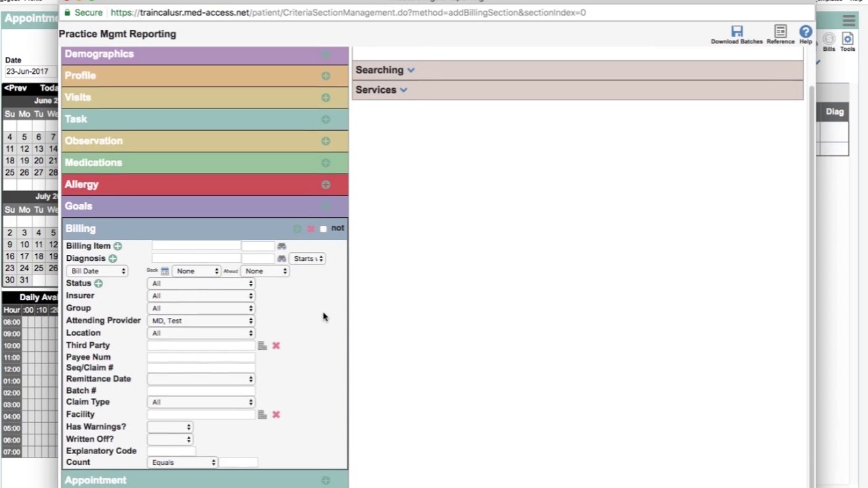Click the Billing Item name field
The height and width of the screenshot is (488, 868).
pyautogui.click(x=196, y=246)
